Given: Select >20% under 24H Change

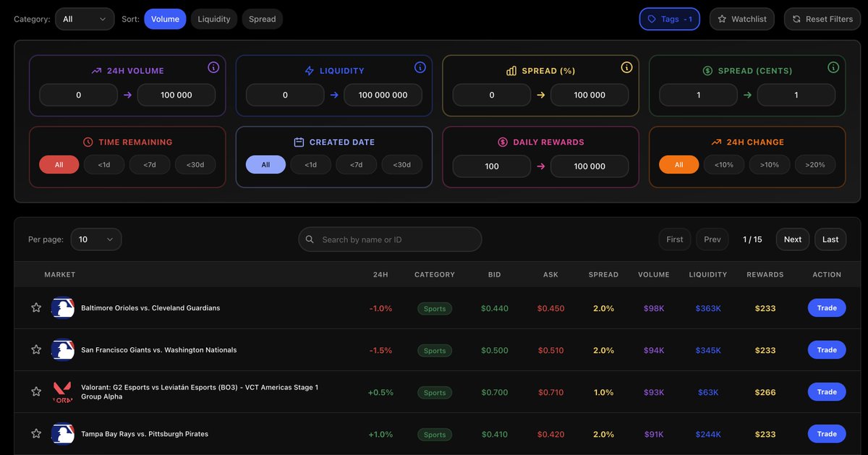Looking at the screenshot, I should [815, 165].
